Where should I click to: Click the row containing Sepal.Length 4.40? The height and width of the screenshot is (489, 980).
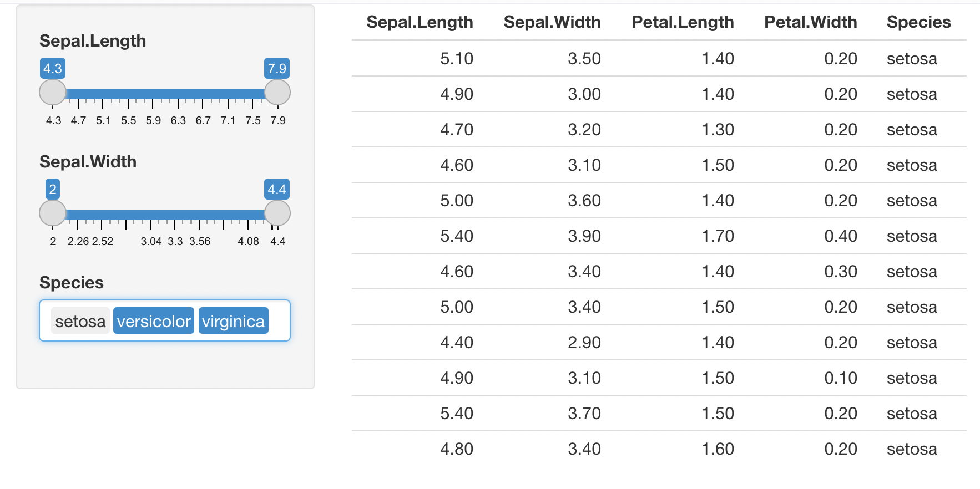click(610, 342)
